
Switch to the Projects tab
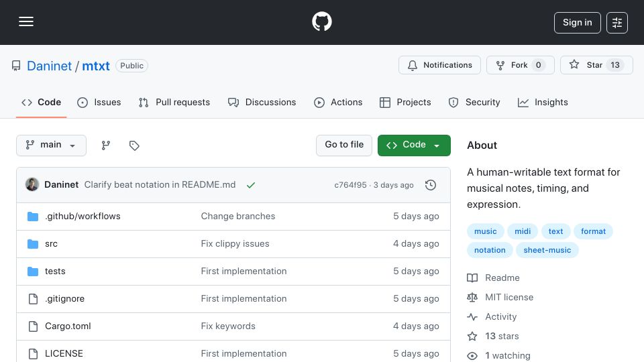(405, 102)
